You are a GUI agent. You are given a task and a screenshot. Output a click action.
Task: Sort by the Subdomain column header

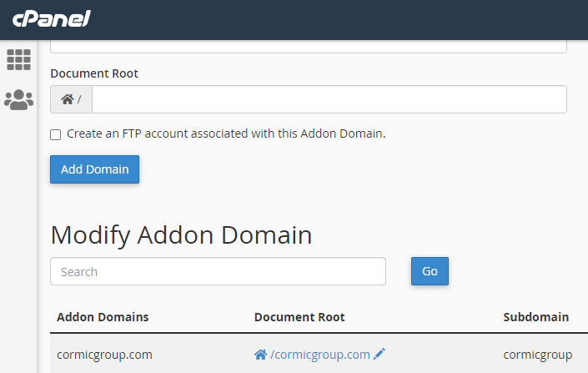(536, 317)
